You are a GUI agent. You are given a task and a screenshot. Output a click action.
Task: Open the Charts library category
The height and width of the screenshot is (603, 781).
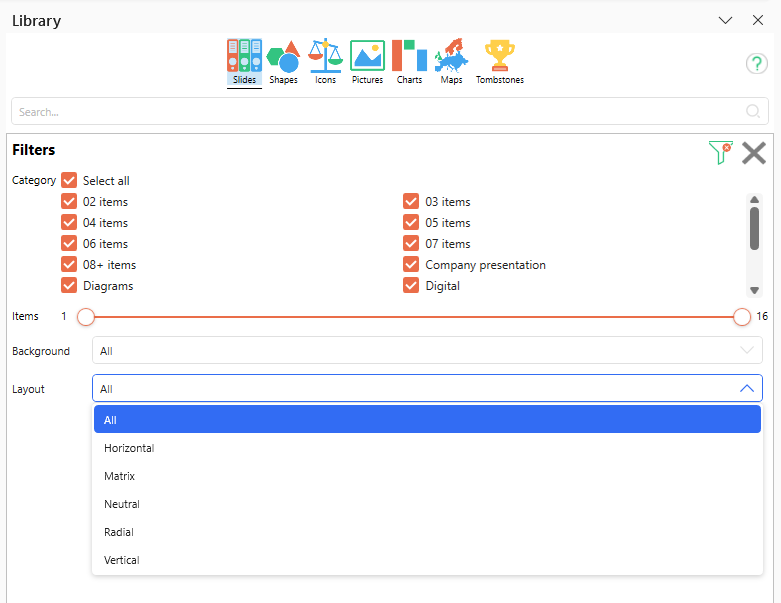point(409,62)
